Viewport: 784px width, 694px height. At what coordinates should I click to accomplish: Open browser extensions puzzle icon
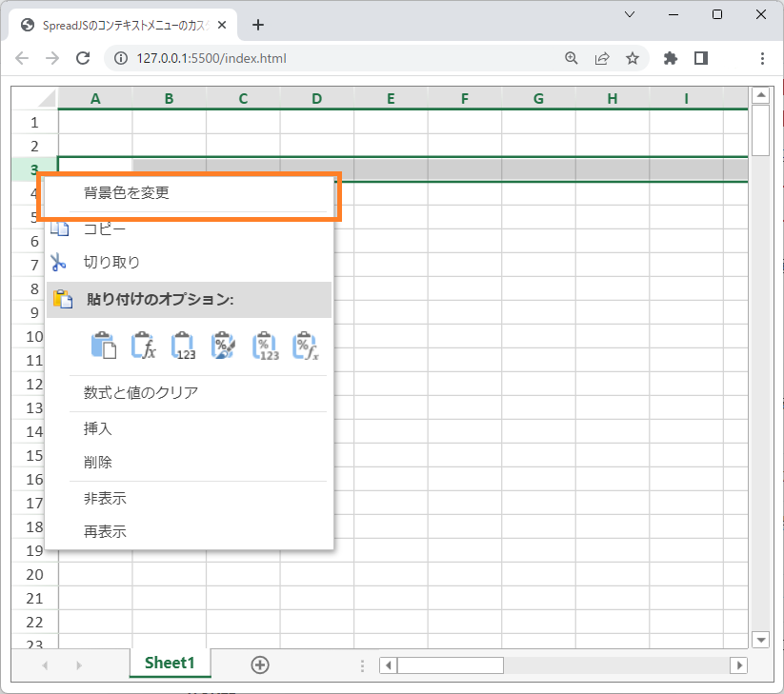tap(670, 58)
